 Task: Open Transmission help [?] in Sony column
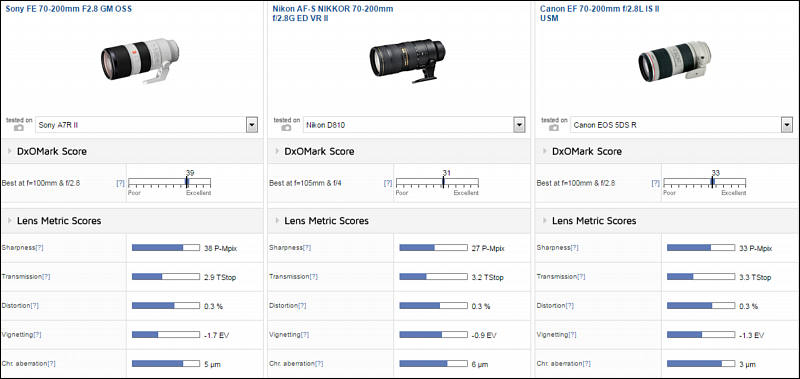click(x=46, y=276)
